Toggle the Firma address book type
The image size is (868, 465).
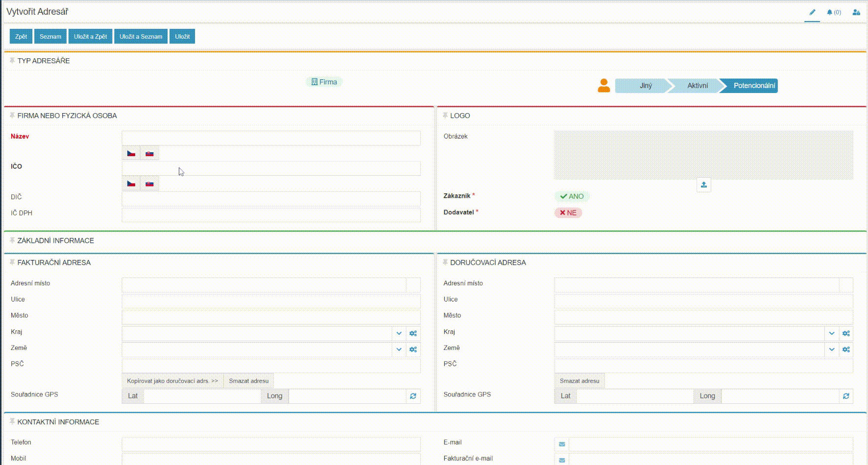click(324, 82)
